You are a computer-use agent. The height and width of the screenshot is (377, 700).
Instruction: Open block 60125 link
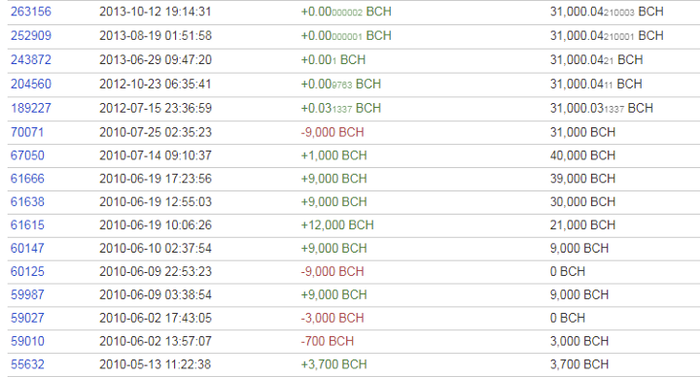[27, 272]
